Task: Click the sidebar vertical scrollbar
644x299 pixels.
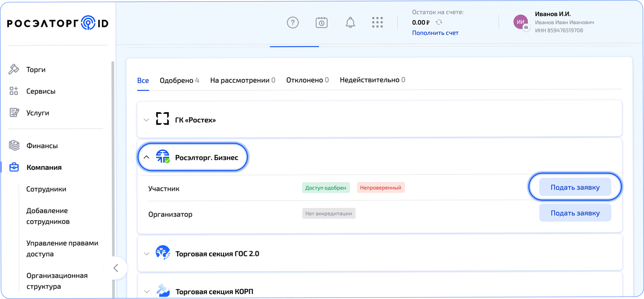Action: coord(113,179)
